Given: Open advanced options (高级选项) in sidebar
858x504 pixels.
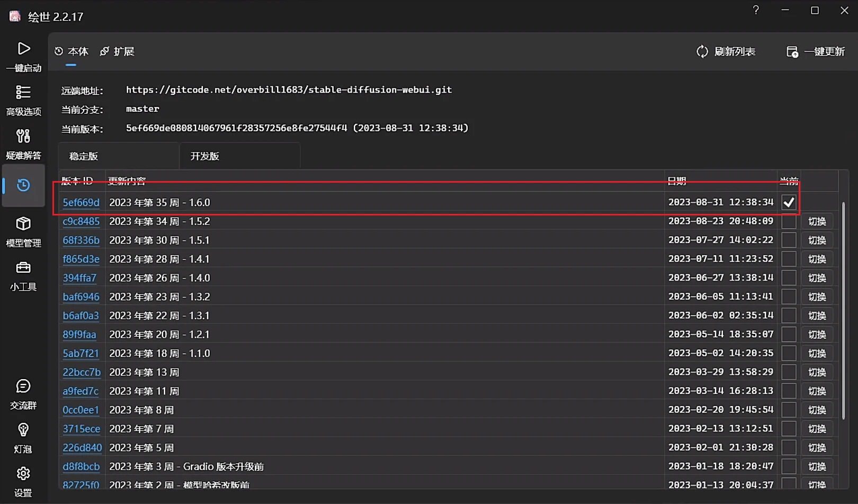Looking at the screenshot, I should click(x=23, y=93).
